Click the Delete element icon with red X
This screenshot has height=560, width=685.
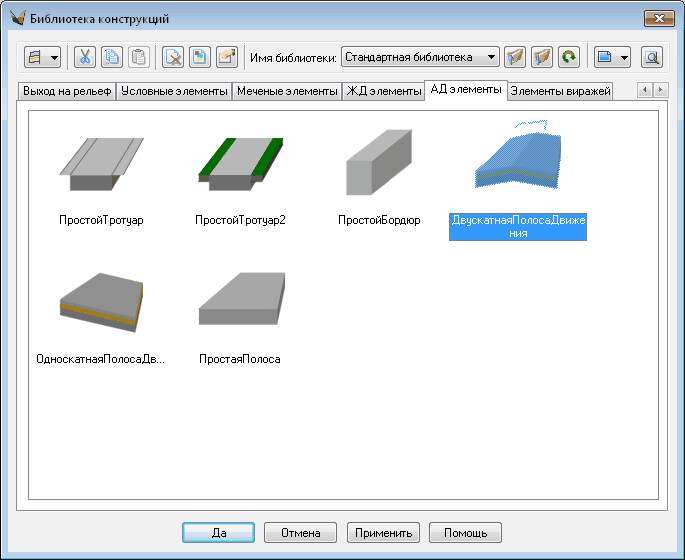coord(173,58)
